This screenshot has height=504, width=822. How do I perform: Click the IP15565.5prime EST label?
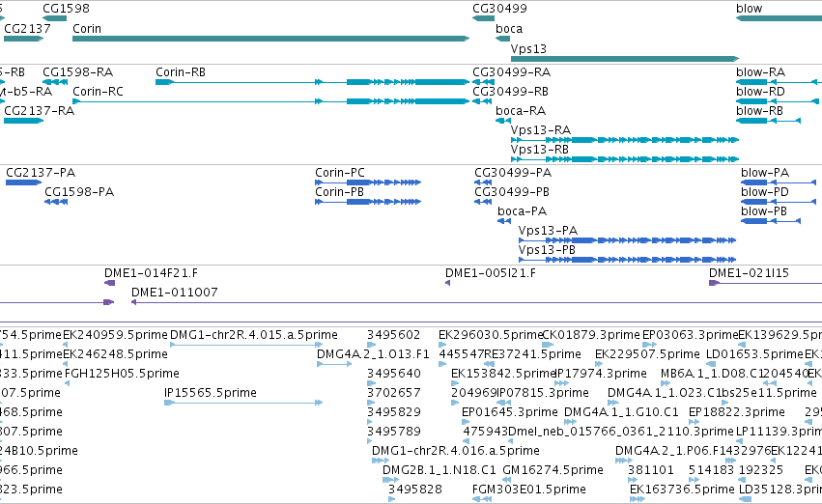211,393
